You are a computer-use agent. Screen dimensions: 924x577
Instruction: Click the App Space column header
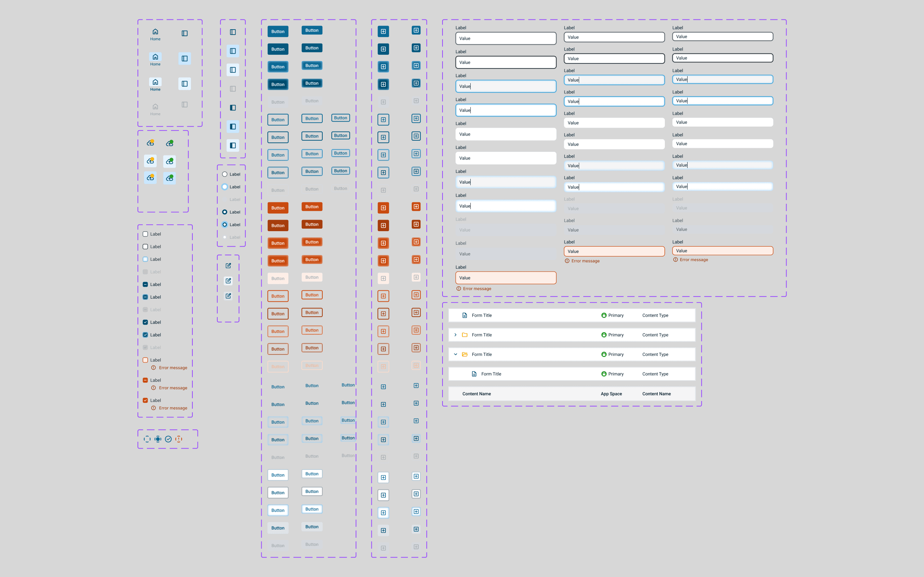tap(611, 394)
